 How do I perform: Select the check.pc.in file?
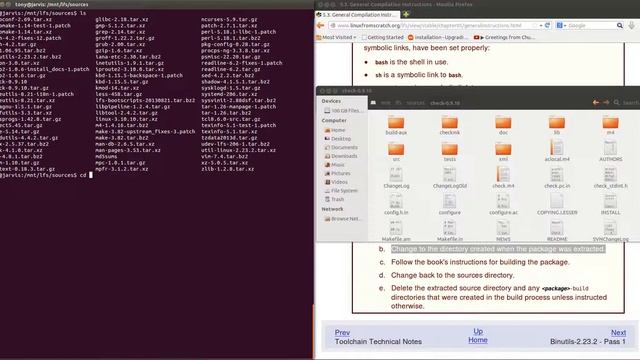pos(557,178)
